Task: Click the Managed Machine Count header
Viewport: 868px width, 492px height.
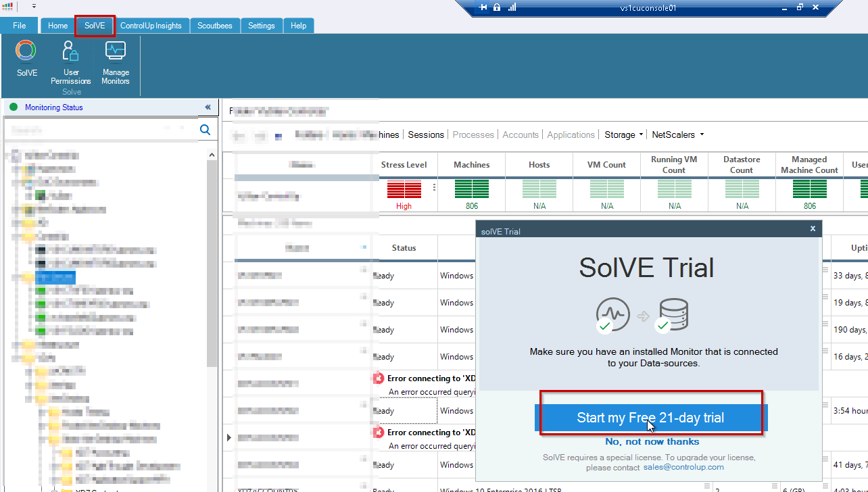Action: pos(810,165)
